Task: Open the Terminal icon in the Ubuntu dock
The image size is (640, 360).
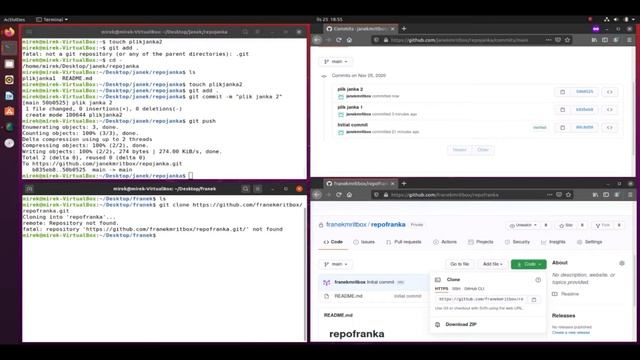Action: coord(9,48)
